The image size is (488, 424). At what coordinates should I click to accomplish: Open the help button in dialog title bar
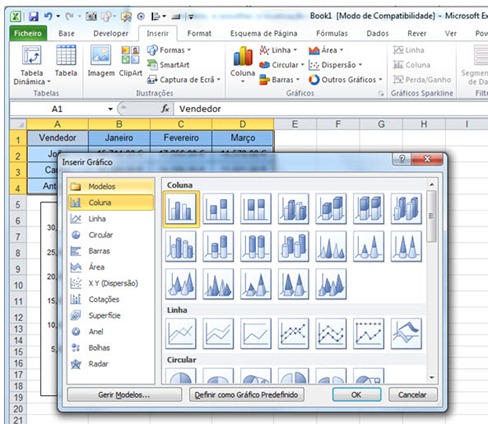(402, 159)
